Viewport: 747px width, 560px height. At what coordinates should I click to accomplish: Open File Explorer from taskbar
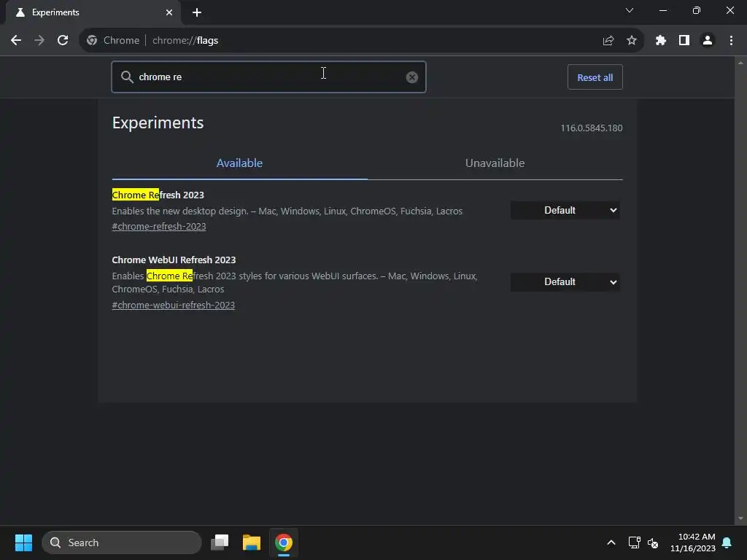pyautogui.click(x=252, y=542)
